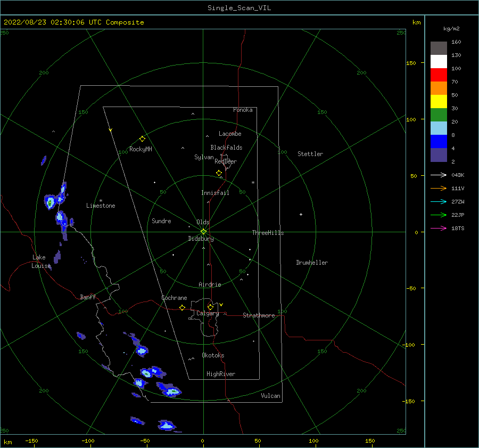Click the RockyMH label
The height and width of the screenshot is (448, 479).
pyautogui.click(x=141, y=149)
